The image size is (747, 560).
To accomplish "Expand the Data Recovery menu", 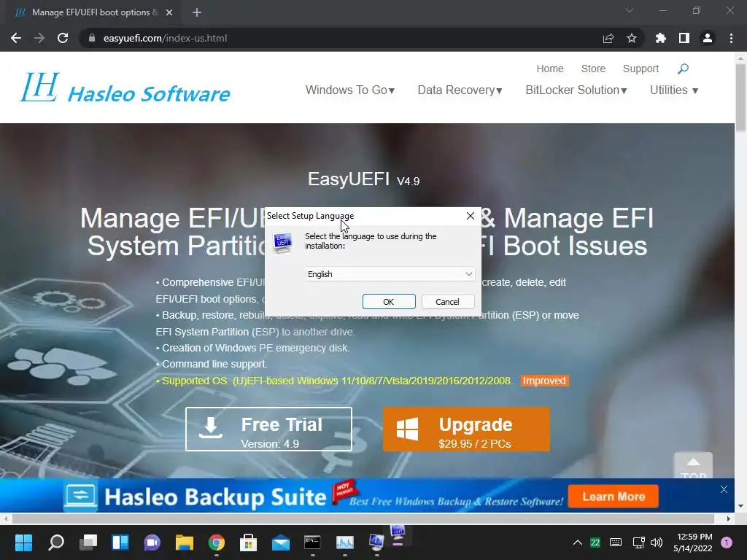I will (x=460, y=90).
